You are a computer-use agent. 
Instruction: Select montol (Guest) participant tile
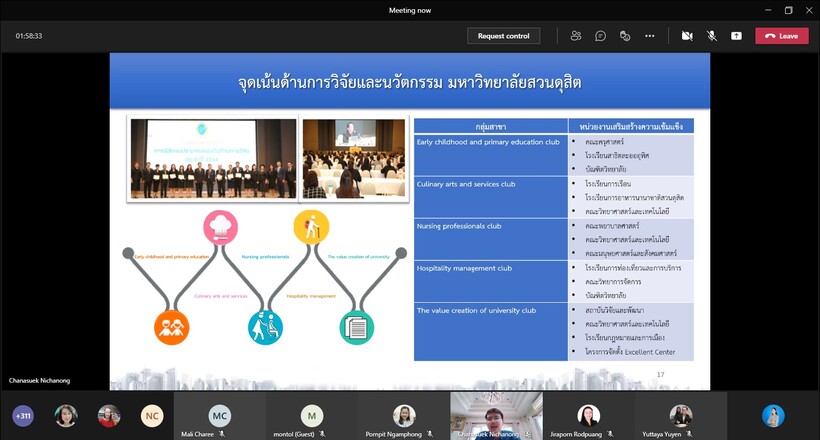312,415
